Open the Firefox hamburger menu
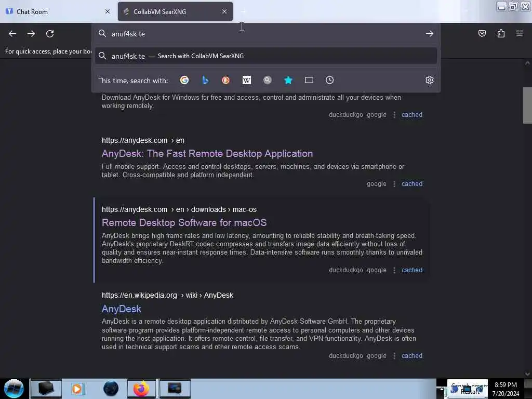Screen dimensions: 532x399 520,33
